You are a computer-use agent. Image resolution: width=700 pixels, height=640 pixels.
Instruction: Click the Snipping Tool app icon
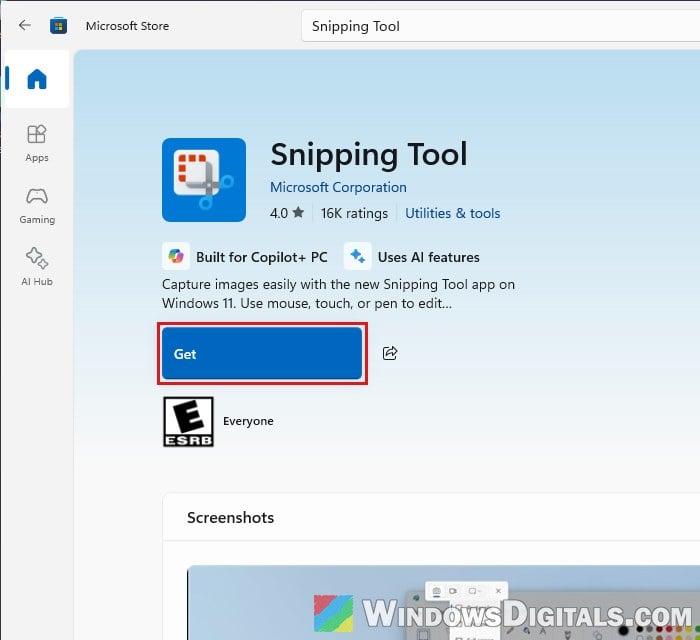pyautogui.click(x=204, y=180)
